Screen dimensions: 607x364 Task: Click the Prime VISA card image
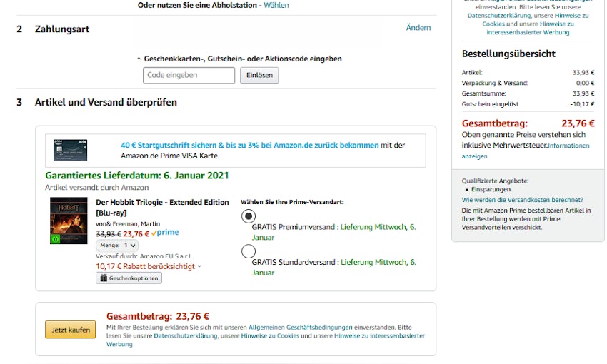[x=70, y=150]
